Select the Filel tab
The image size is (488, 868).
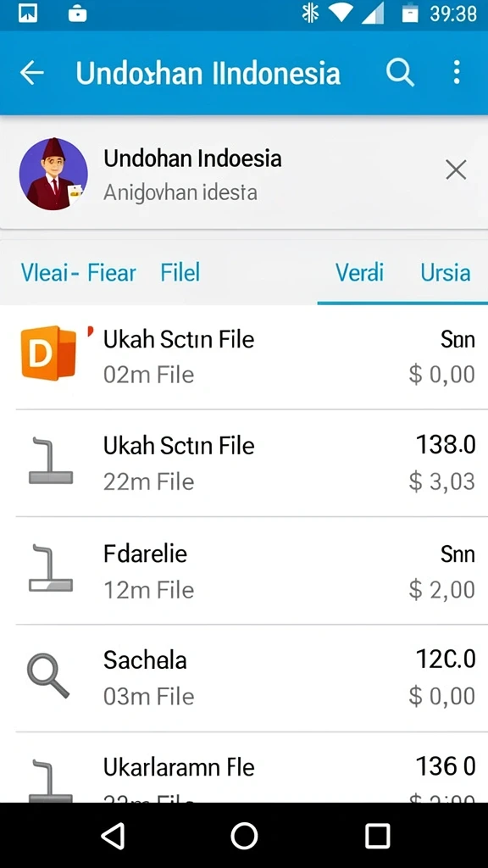click(x=180, y=273)
